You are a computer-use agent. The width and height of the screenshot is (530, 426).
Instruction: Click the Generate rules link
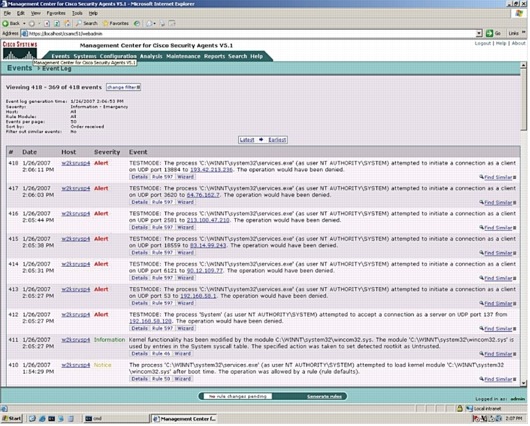(x=324, y=396)
